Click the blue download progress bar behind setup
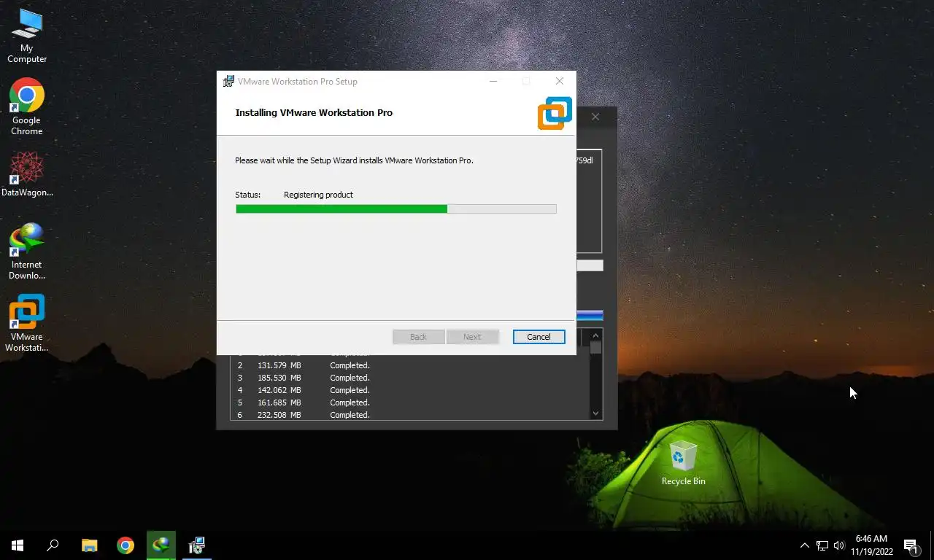This screenshot has height=560, width=934. click(x=590, y=315)
